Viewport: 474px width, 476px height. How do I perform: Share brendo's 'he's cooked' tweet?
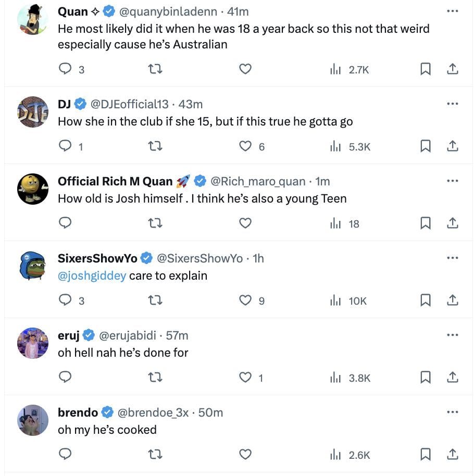click(x=453, y=455)
